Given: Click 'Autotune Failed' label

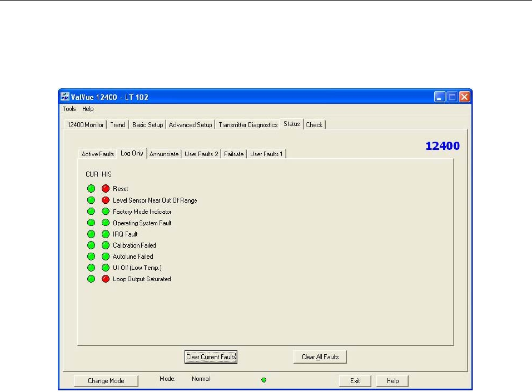Looking at the screenshot, I should click(x=133, y=257).
